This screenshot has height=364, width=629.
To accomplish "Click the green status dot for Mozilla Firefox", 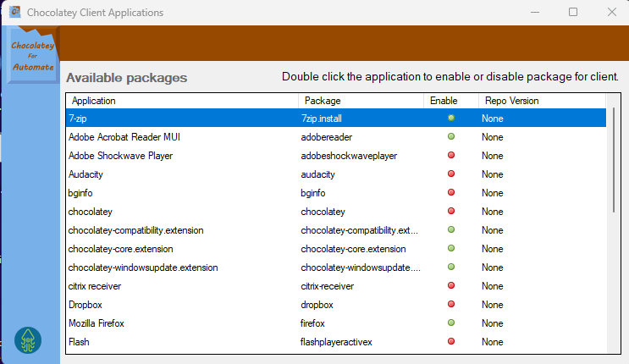I will [451, 323].
